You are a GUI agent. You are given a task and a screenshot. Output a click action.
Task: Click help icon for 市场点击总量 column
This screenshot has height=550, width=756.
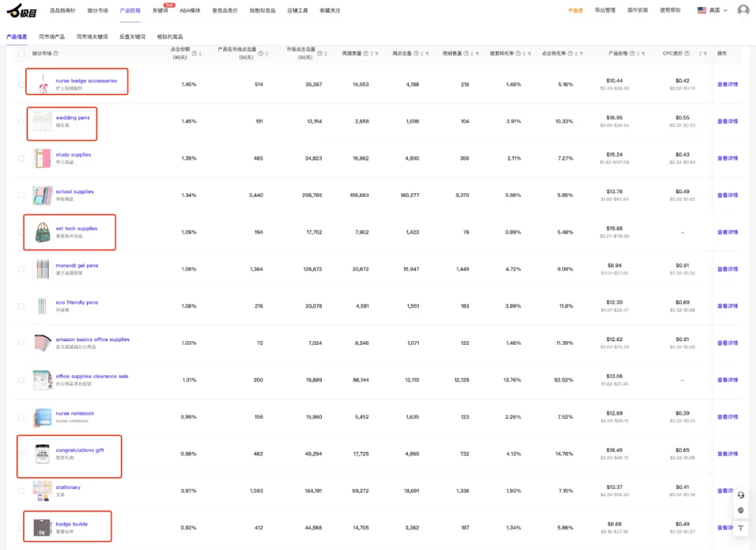[320, 53]
